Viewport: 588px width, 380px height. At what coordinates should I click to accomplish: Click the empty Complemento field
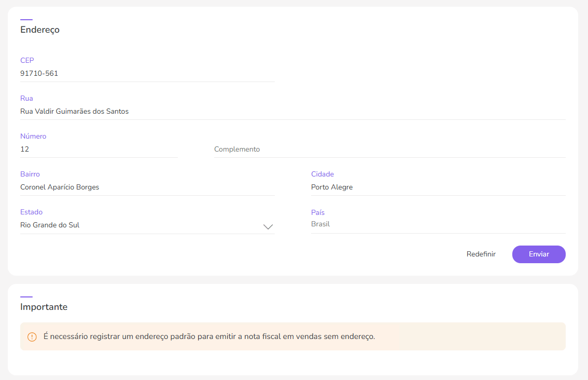click(x=389, y=150)
